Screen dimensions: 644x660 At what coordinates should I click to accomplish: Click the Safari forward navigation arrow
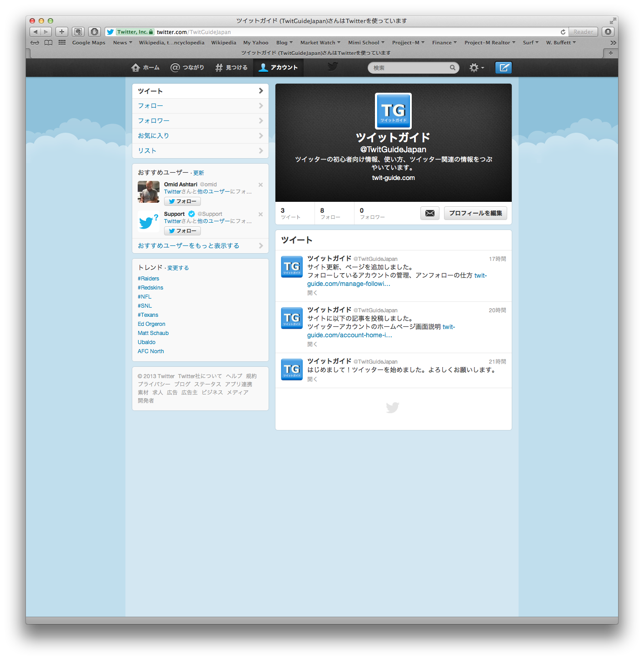coord(46,32)
